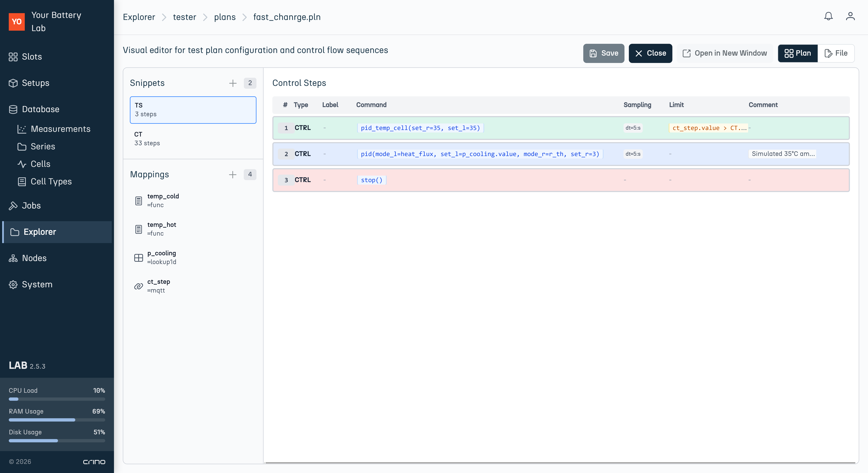868x473 pixels.
Task: Add a new snippet with the plus button
Action: (x=233, y=83)
